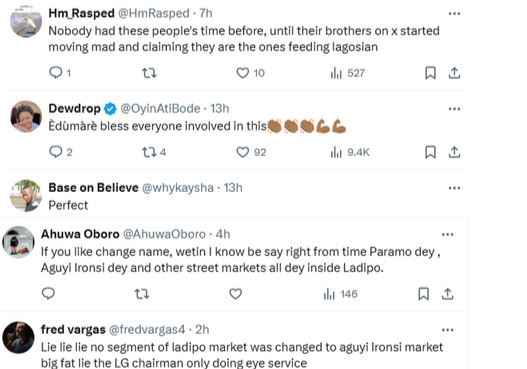Viewport: 527px width, 369px height.
Task: Open fred vargas's profile picture
Action: coord(18,337)
